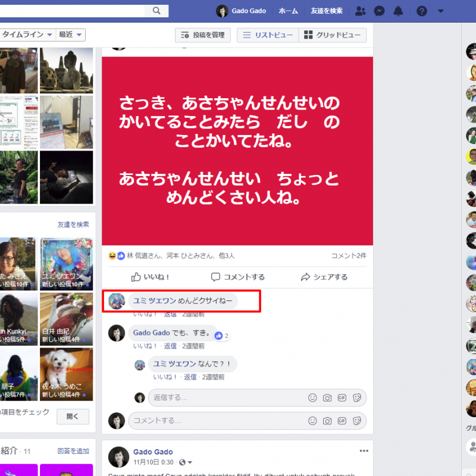Click the いいね！ button under the red post
The image size is (476, 476).
150,277
